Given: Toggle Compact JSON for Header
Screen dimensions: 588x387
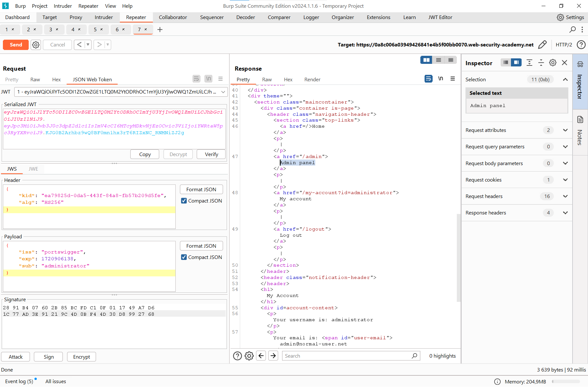Looking at the screenshot, I should (184, 201).
